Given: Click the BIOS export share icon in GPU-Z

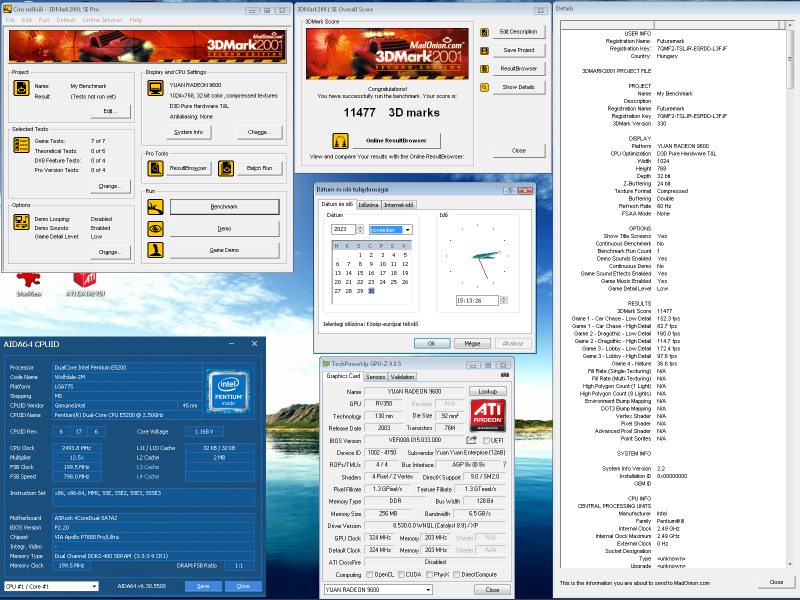Looking at the screenshot, I should click(471, 440).
